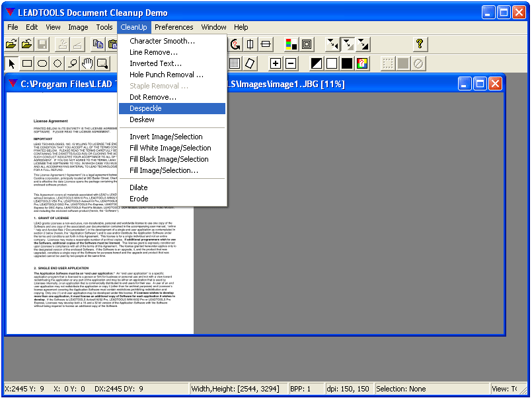Toggle the pressed gray scaling arrow button
The image size is (532, 400).
point(348,44)
